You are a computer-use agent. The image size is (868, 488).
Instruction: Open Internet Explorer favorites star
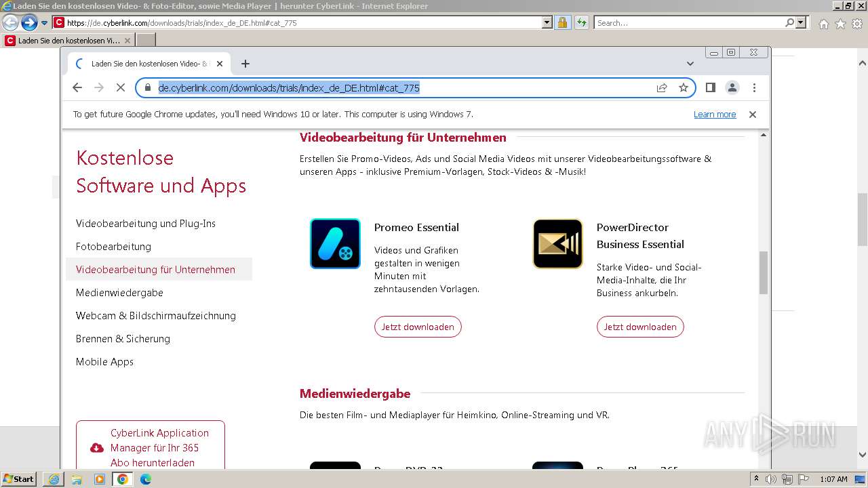point(840,24)
